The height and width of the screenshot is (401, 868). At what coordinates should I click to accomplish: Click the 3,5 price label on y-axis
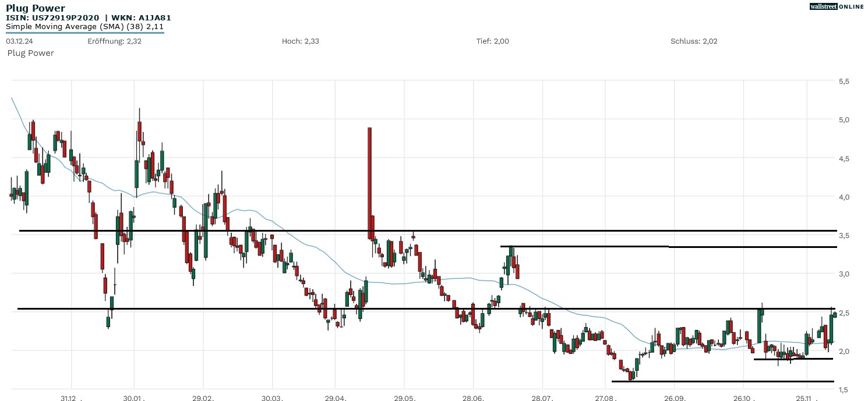click(x=843, y=236)
